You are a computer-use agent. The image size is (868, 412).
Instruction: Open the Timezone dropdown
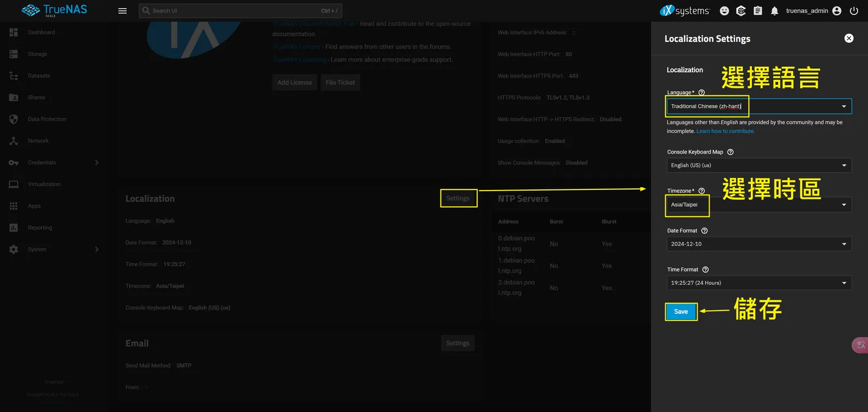coord(759,205)
